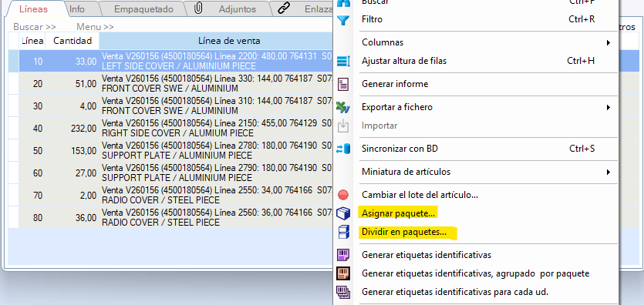Switch to the Info tab
644x305 pixels.
coord(77,9)
